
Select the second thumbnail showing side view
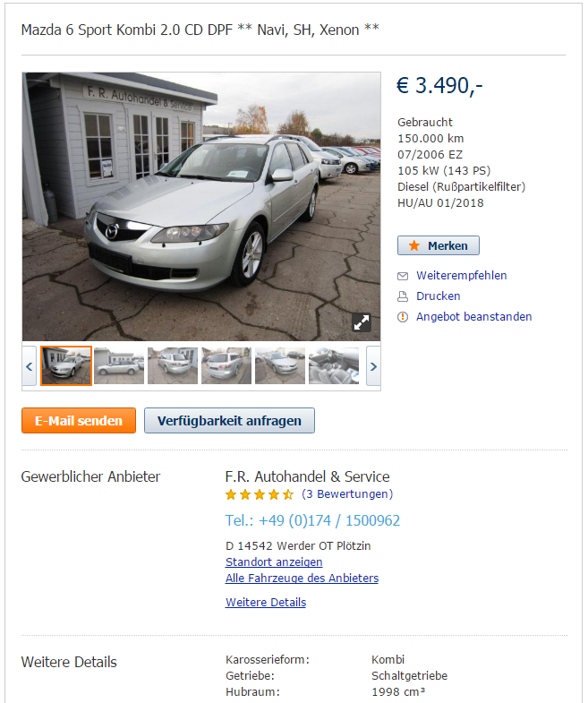point(119,365)
